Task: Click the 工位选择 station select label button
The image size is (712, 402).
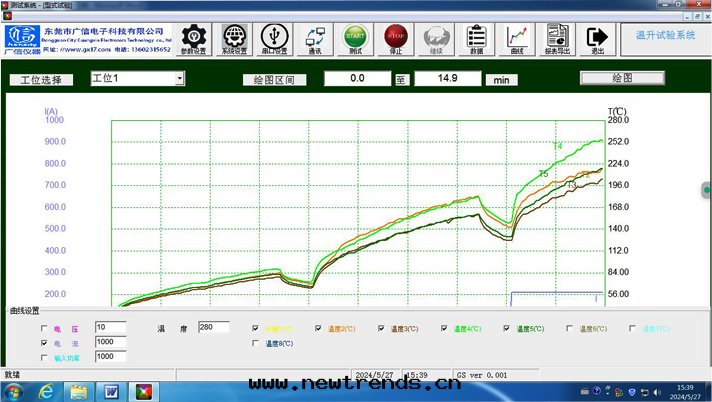Action: 42,79
